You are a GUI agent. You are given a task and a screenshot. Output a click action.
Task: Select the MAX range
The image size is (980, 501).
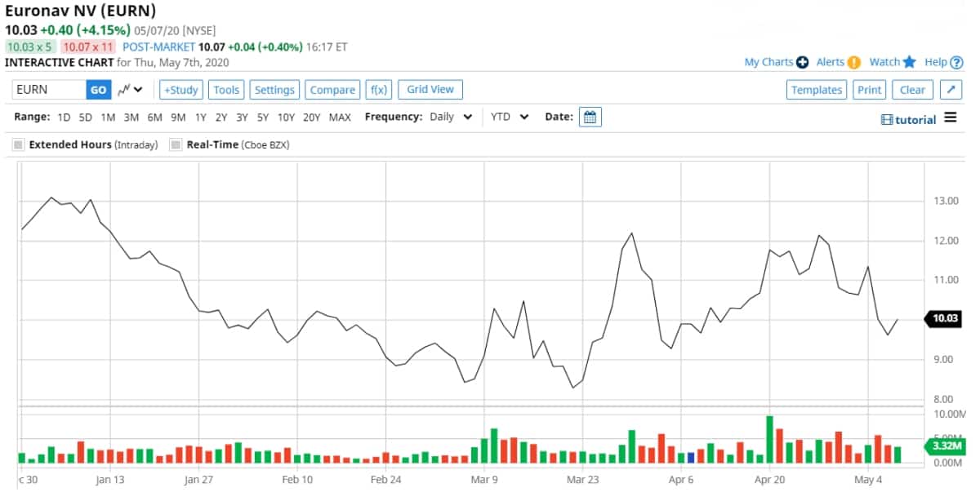point(340,117)
